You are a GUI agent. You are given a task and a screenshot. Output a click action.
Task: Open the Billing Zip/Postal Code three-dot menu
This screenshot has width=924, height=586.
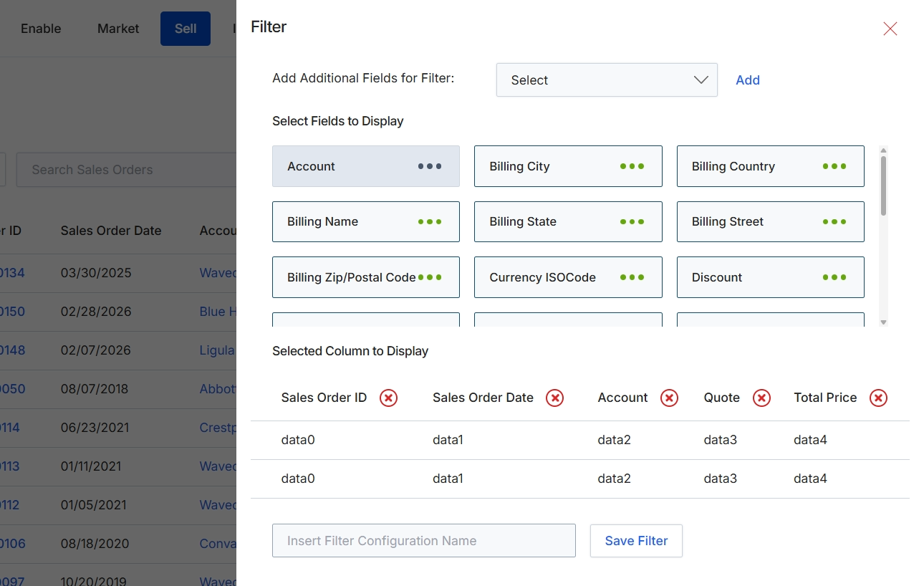[430, 277]
